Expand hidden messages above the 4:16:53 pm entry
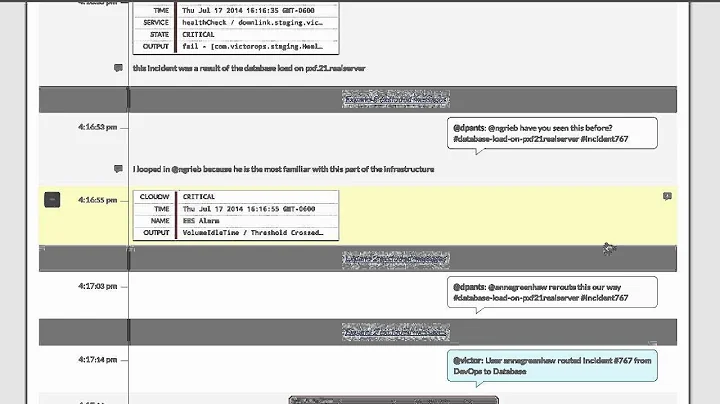This screenshot has height=404, width=720. 395,99
